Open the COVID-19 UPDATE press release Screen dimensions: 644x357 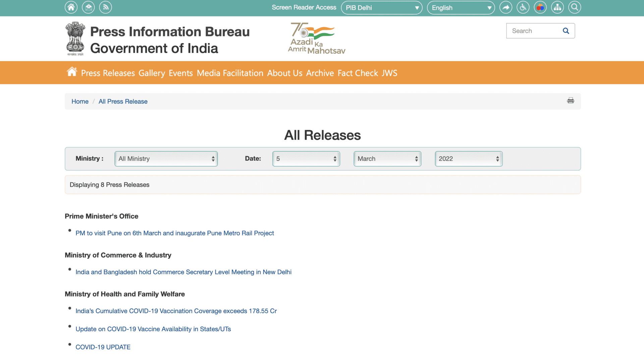coord(103,347)
